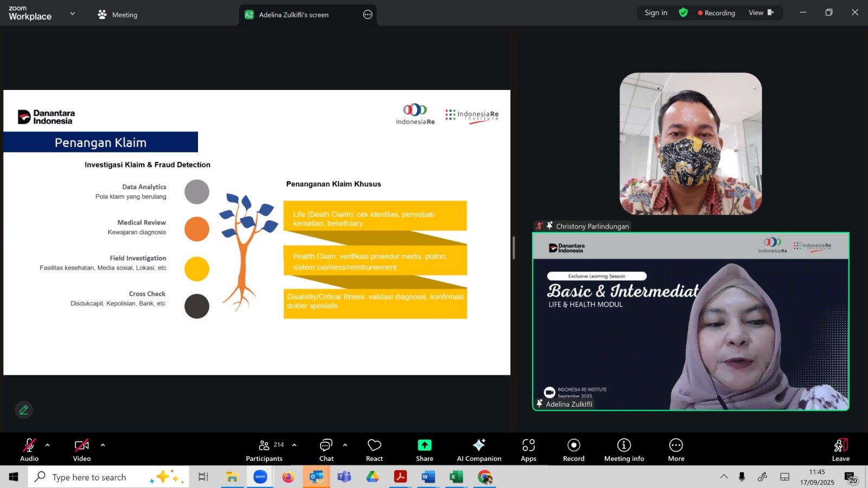Click the annotation pencil icon
868x488 pixels.
[x=24, y=410]
